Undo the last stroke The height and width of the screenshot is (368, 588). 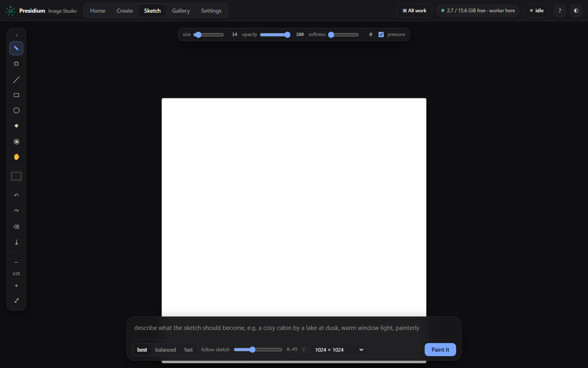pos(16,195)
